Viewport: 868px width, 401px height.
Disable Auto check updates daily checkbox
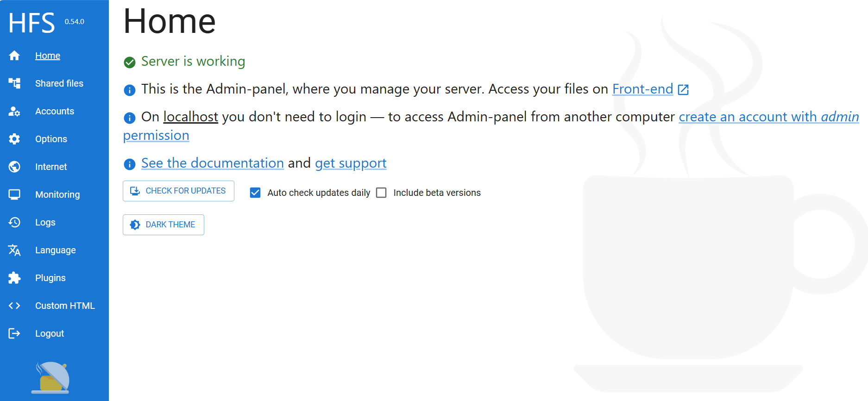[x=255, y=193]
